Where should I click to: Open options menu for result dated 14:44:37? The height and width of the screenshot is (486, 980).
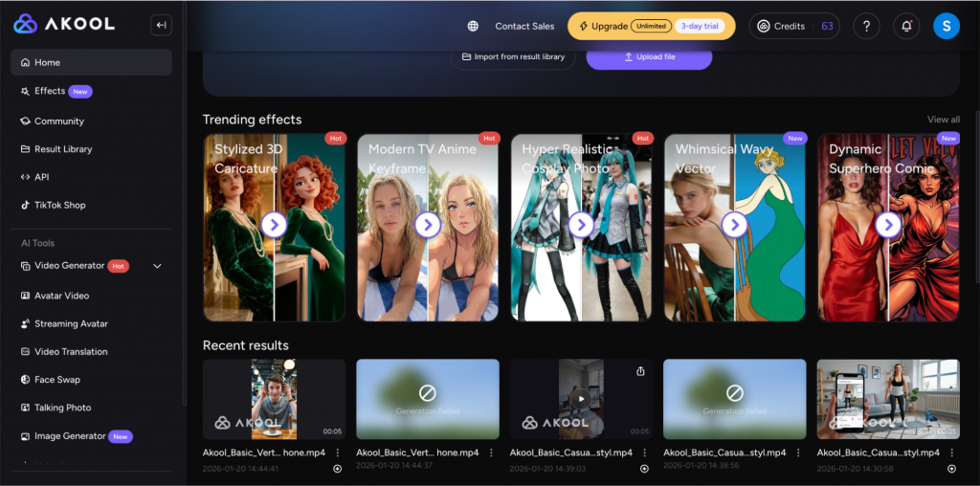tap(491, 453)
